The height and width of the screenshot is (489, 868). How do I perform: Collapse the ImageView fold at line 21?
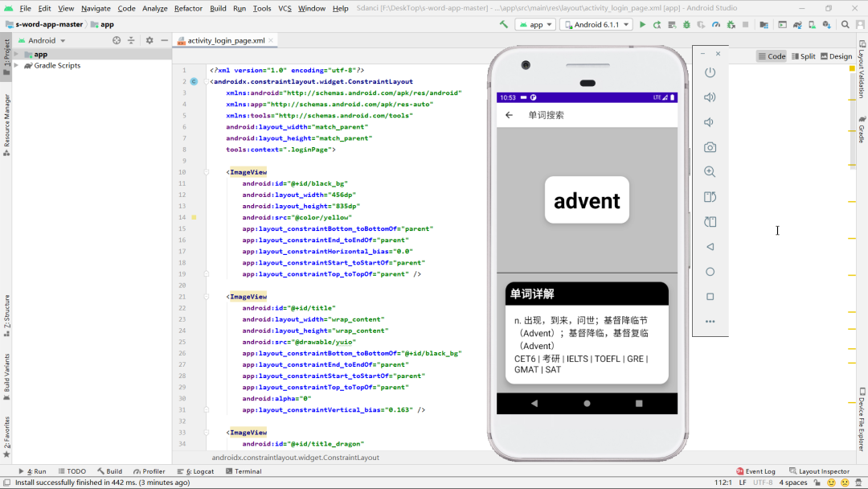pos(207,297)
